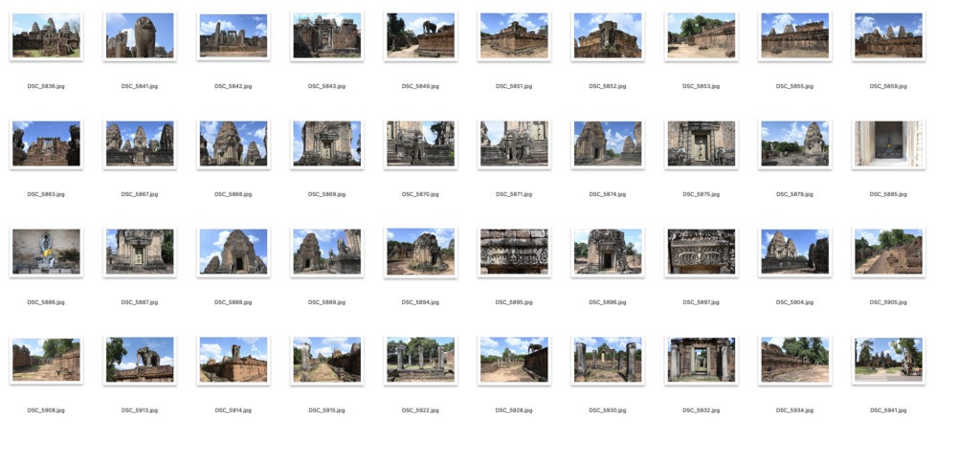Select thumbnail of DSC_5896.jpg
This screenshot has width=980, height=463.
coord(608,252)
